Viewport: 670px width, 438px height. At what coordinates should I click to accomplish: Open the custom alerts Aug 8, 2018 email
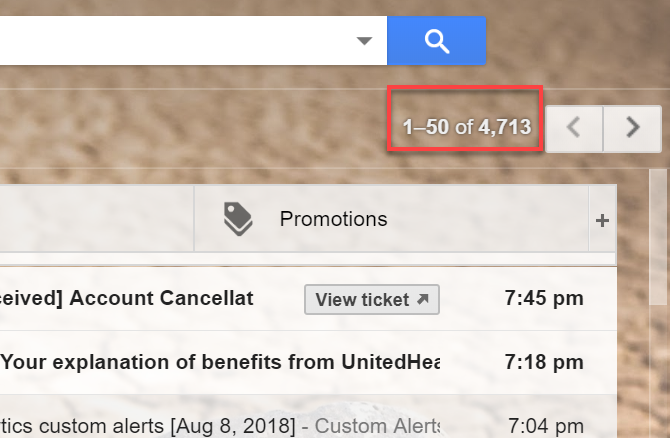coord(150,426)
